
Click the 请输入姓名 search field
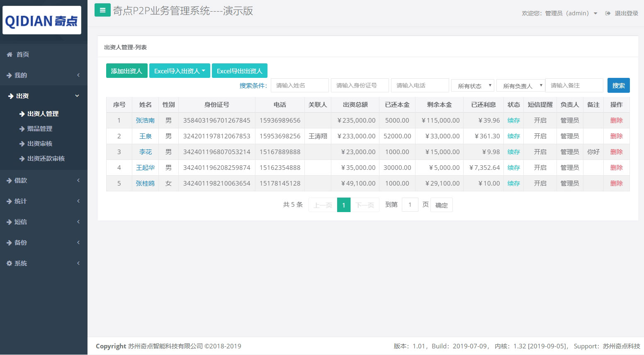point(299,85)
